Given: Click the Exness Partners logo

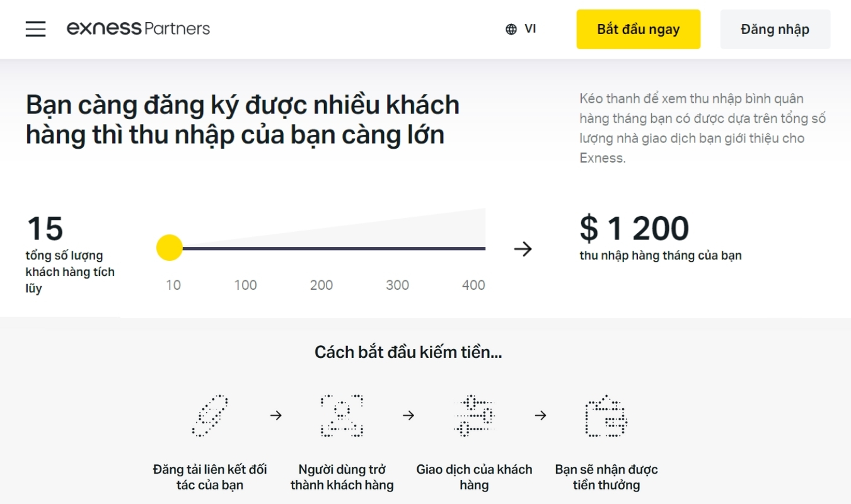Looking at the screenshot, I should [138, 28].
